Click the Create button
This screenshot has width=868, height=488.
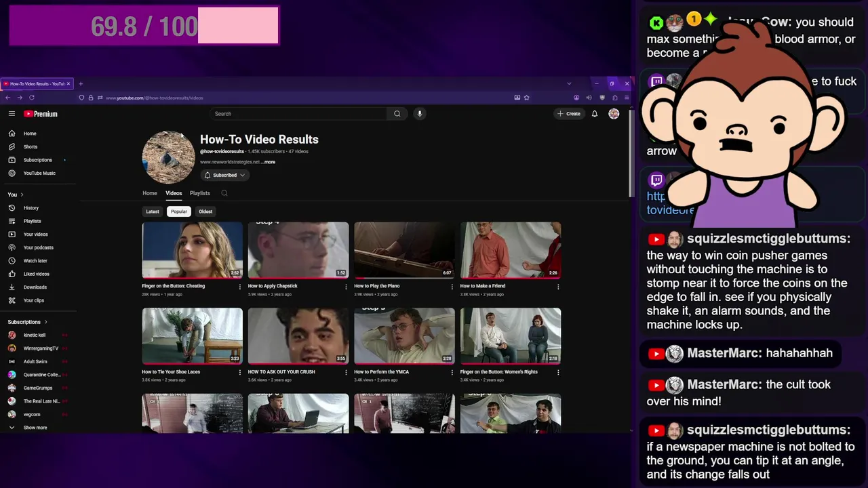(x=569, y=114)
